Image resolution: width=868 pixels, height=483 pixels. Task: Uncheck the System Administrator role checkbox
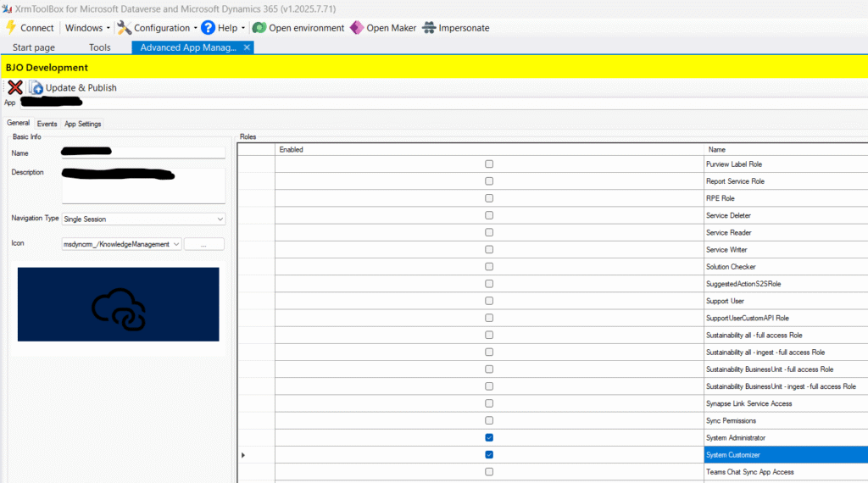(489, 437)
